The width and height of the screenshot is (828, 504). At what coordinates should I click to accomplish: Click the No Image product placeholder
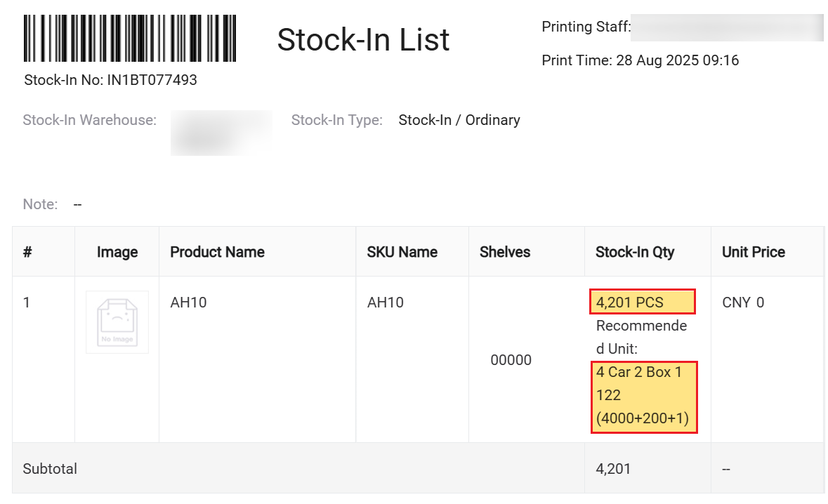pos(117,322)
